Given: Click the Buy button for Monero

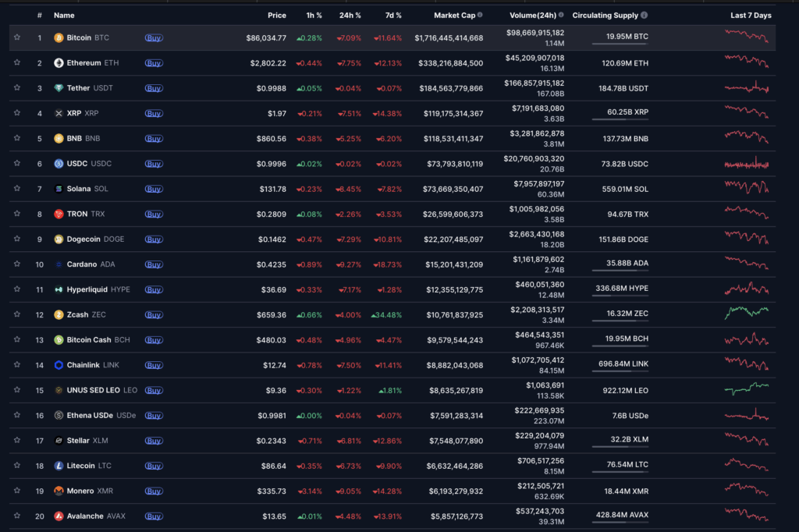Looking at the screenshot, I should tap(154, 491).
